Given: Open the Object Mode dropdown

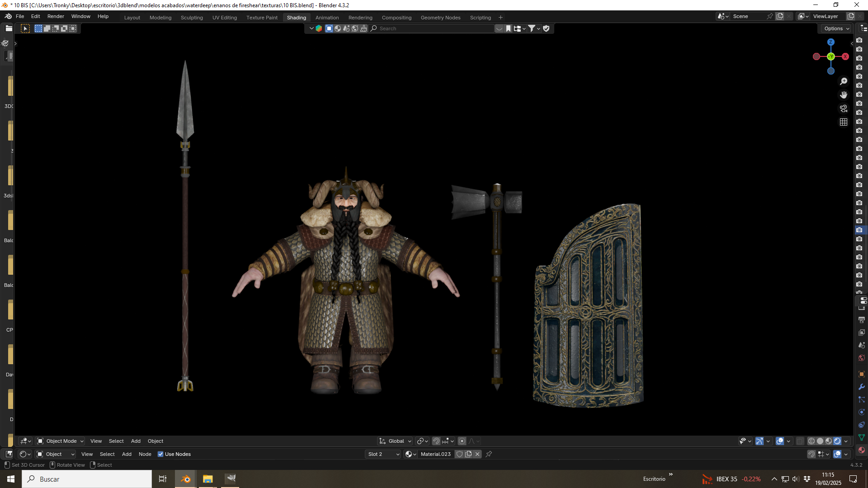Looking at the screenshot, I should 61,441.
